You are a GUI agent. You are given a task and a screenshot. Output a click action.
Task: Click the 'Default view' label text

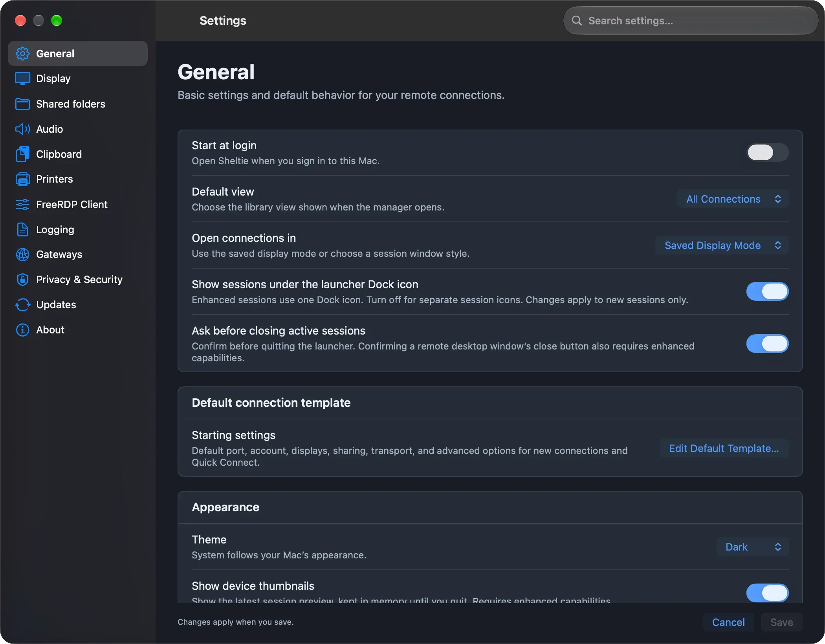click(x=223, y=192)
